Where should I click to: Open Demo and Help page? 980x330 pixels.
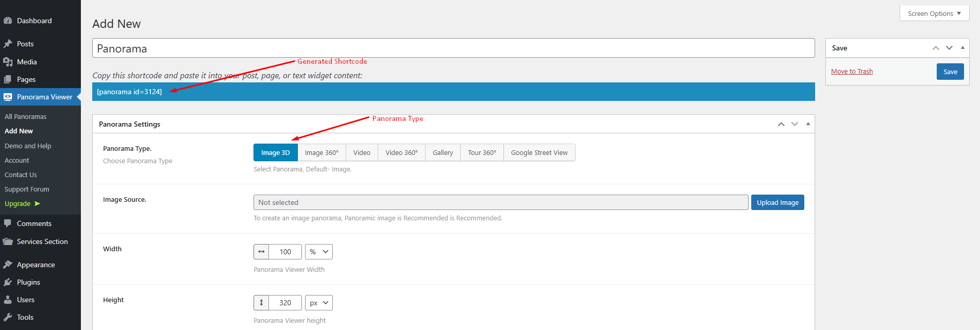pyautogui.click(x=28, y=146)
